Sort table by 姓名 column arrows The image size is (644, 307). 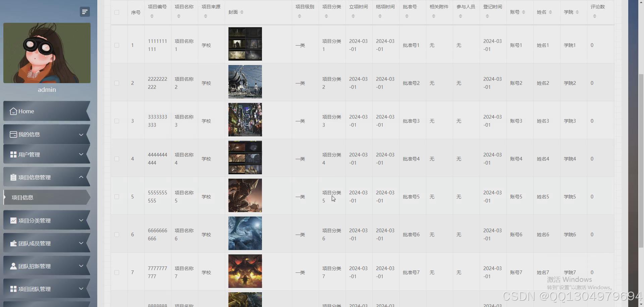pos(550,12)
